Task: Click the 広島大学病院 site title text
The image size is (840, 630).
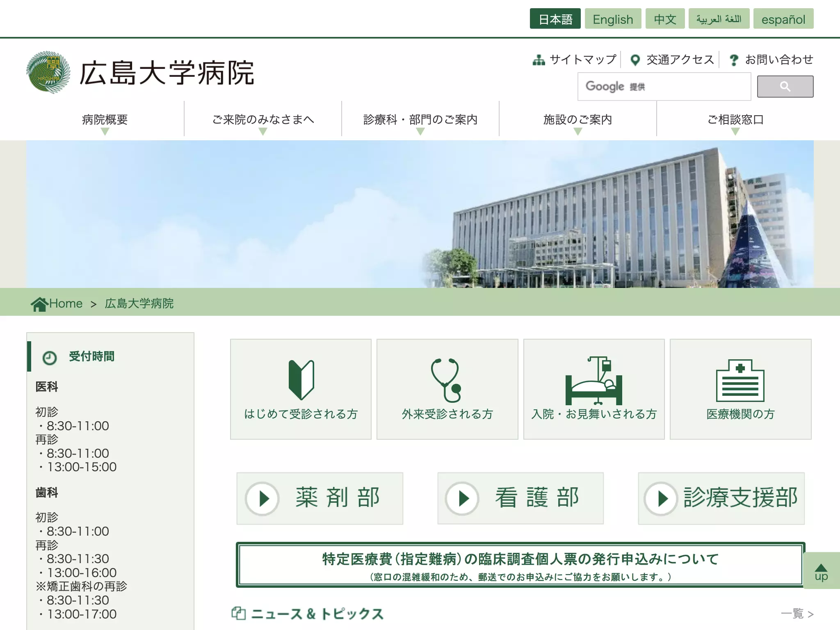Action: (x=167, y=73)
